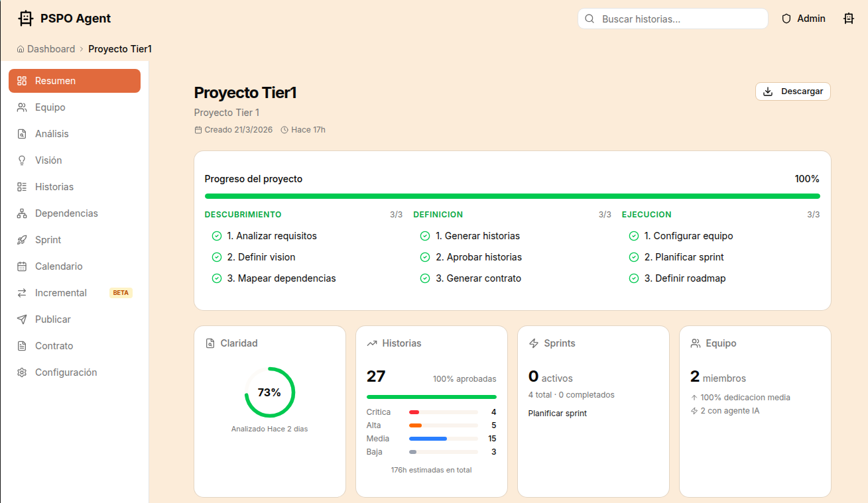Go to the Incremental BETA section
Image resolution: width=868 pixels, height=503 pixels.
point(61,293)
